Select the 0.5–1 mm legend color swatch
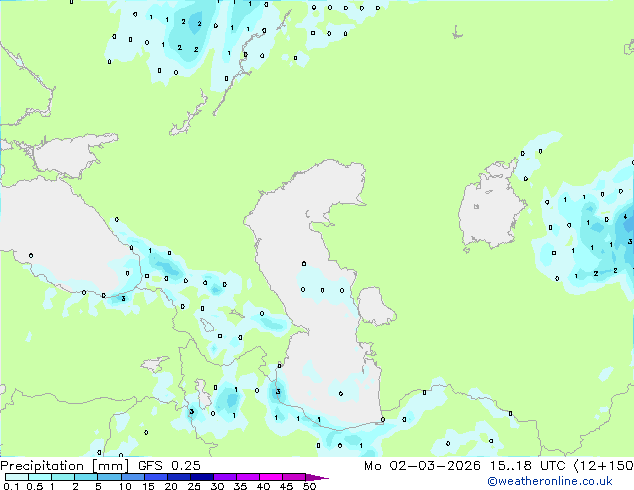634x490 pixels. pos(40,477)
